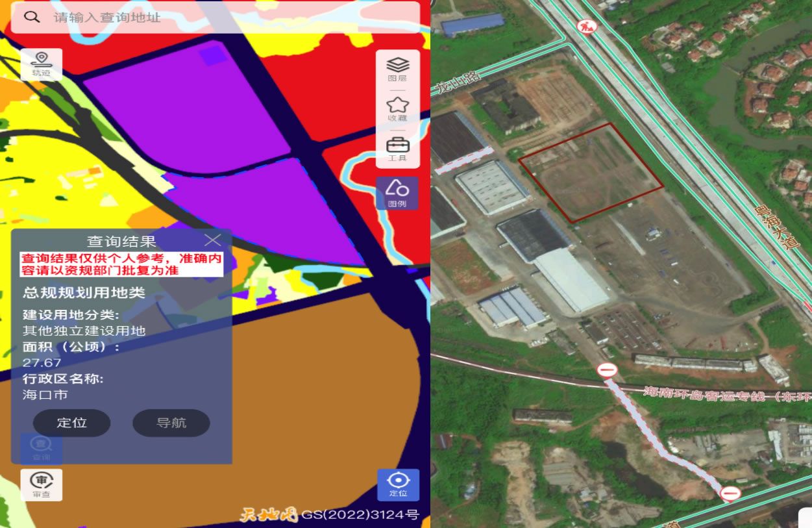812x528 pixels.
Task: Click the road construction warning icon
Action: 585,27
